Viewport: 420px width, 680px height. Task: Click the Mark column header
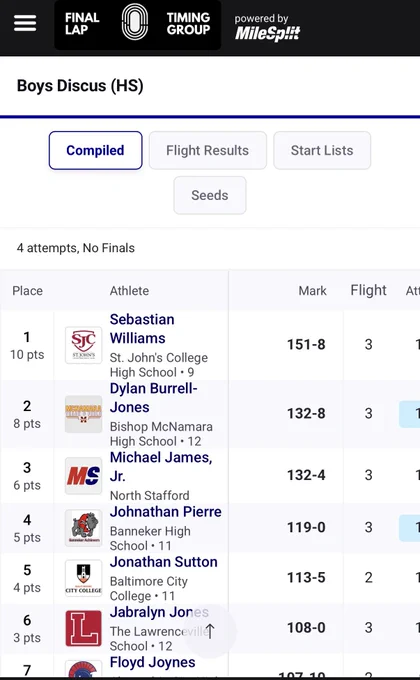point(312,291)
